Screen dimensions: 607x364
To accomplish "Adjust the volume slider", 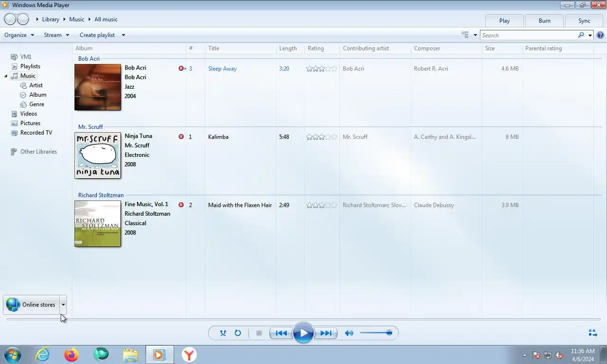I will point(376,333).
